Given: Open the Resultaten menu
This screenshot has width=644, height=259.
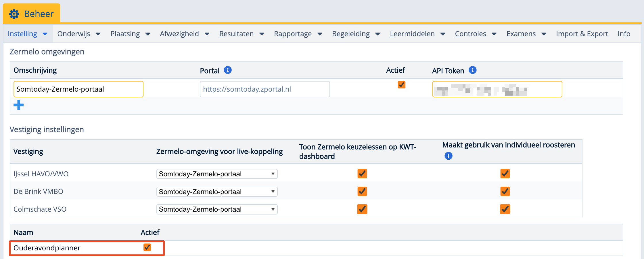Looking at the screenshot, I should point(241,34).
